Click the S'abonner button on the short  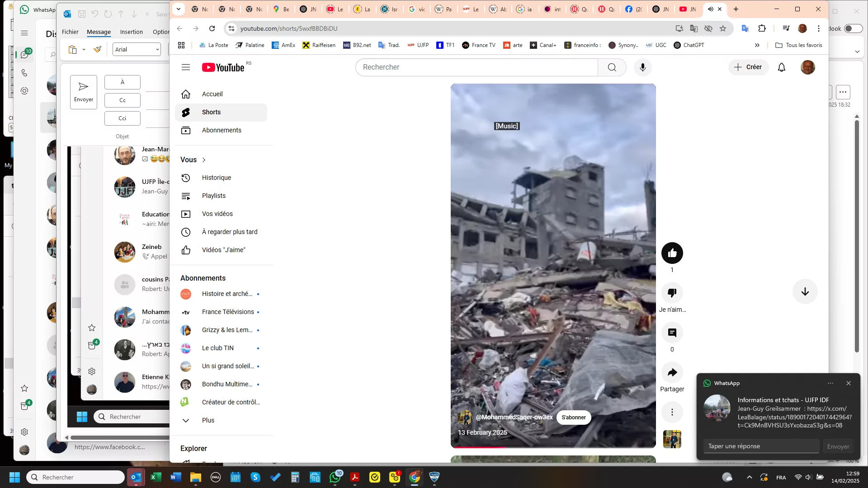click(573, 418)
